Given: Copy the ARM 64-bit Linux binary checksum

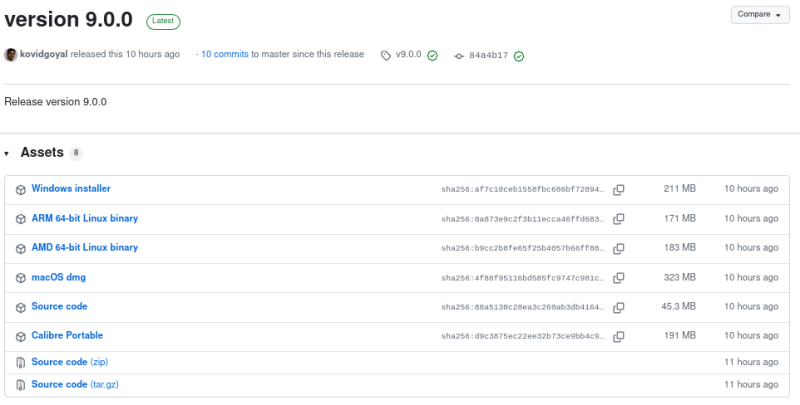Looking at the screenshot, I should [x=618, y=219].
